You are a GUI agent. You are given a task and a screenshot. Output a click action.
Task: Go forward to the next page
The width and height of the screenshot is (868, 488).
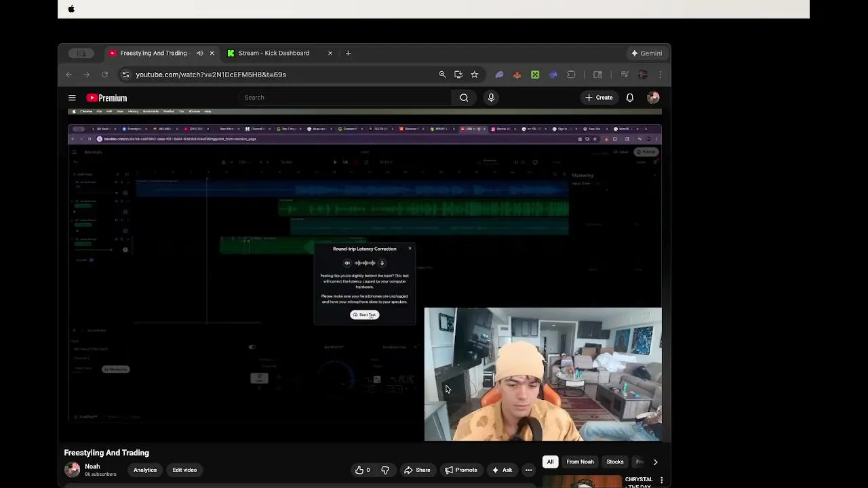pos(86,75)
